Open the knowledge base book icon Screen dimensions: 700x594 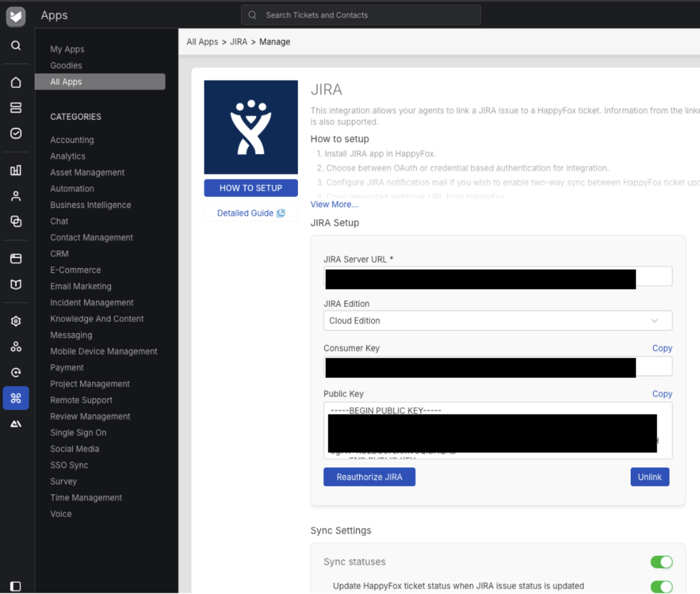[x=16, y=284]
